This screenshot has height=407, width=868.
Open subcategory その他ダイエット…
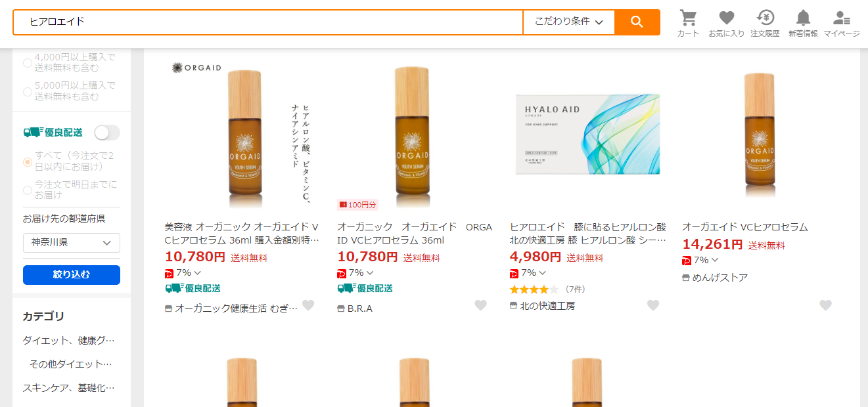tap(71, 364)
